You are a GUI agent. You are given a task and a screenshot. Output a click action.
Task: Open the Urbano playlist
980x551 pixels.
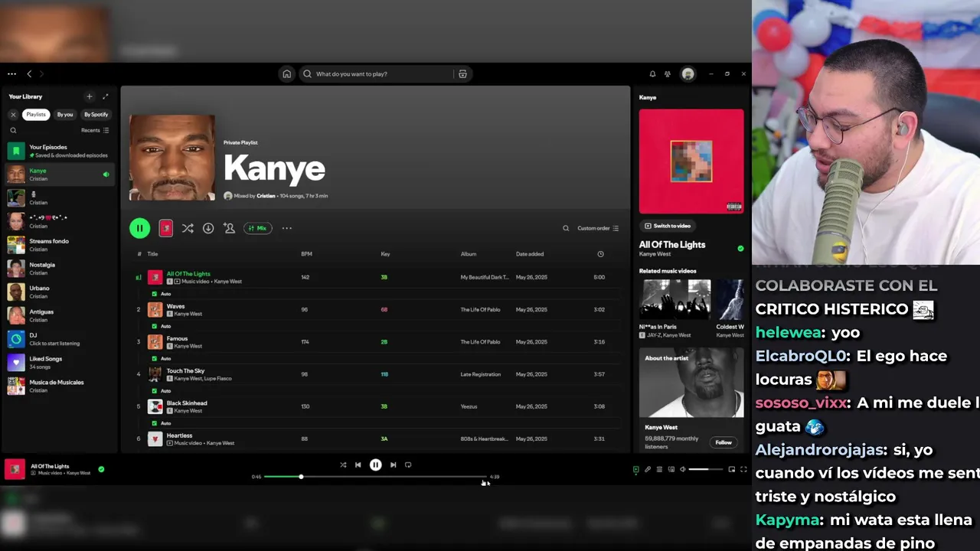click(59, 292)
